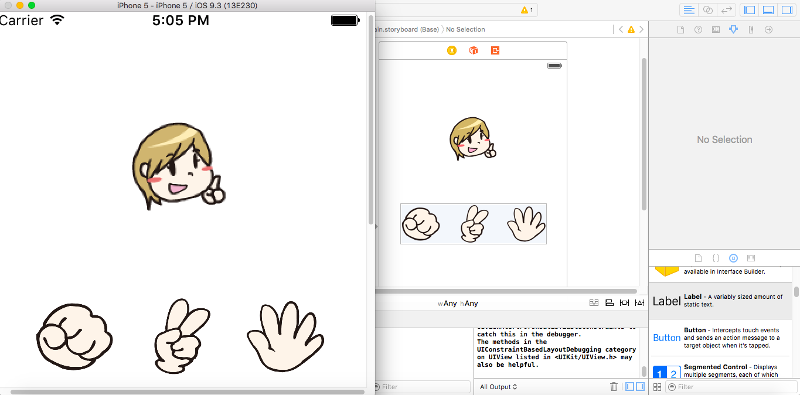Click the warning indicator in activity bar
The image size is (800, 395).
pos(527,10)
